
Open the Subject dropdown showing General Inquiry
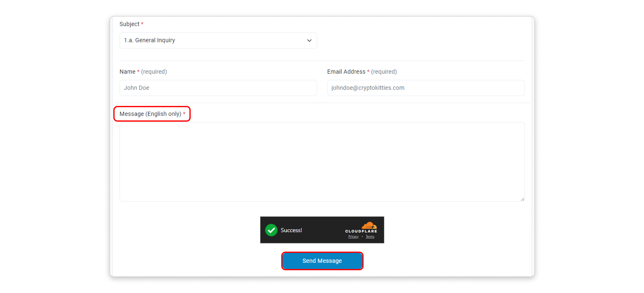pos(218,41)
